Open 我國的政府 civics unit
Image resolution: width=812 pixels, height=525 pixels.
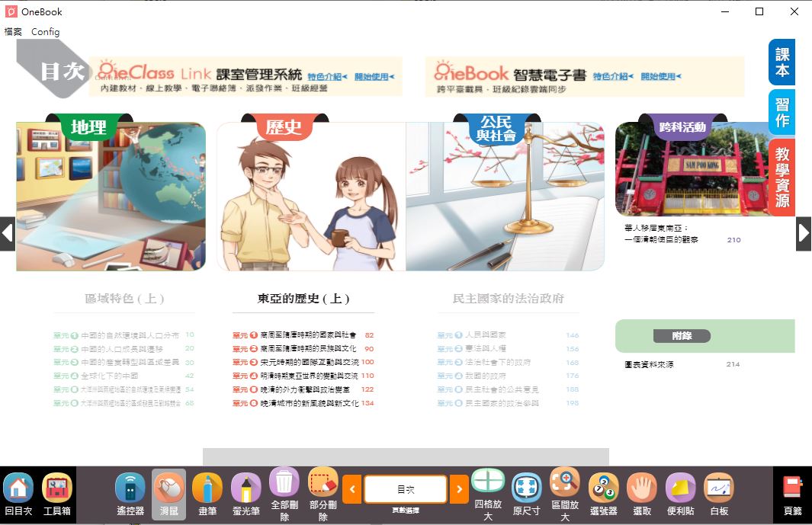(508, 376)
